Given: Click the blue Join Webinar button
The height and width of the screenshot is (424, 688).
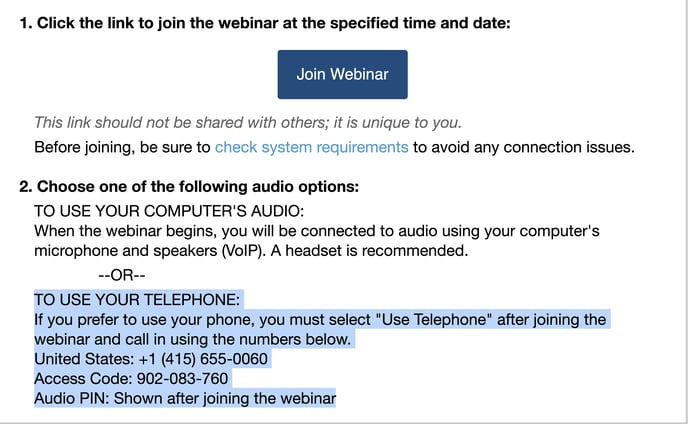Looking at the screenshot, I should [x=342, y=74].
